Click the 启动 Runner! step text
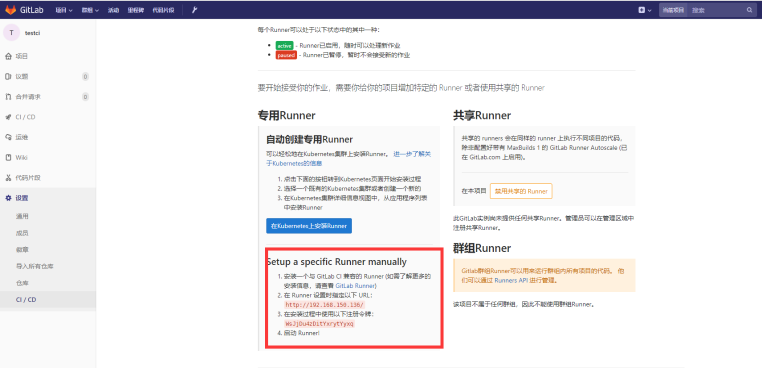The height and width of the screenshot is (368, 762). [x=302, y=333]
